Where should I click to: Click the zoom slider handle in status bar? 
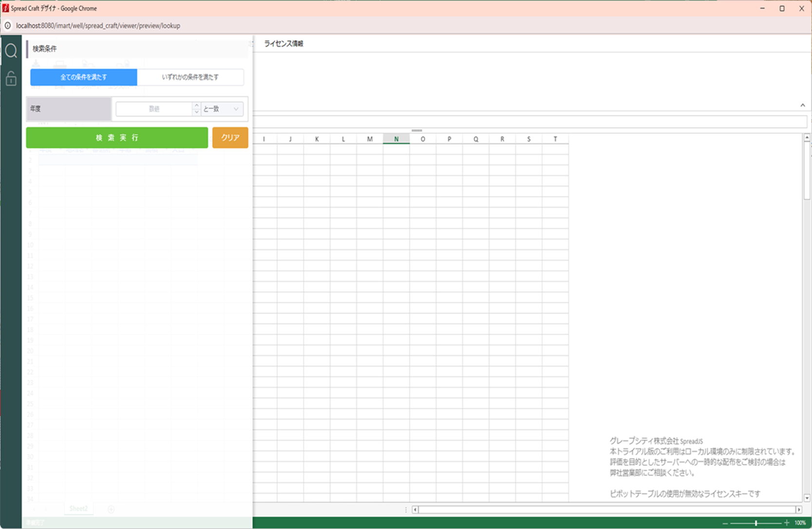tap(756, 523)
